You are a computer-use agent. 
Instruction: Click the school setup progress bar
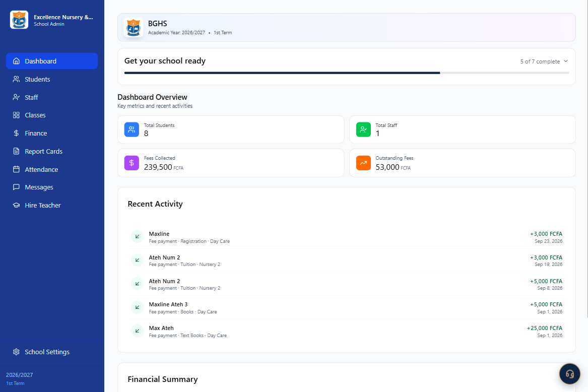click(x=347, y=73)
